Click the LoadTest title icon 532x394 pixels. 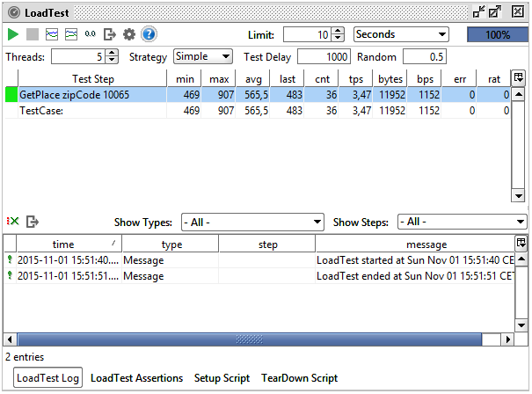point(14,13)
